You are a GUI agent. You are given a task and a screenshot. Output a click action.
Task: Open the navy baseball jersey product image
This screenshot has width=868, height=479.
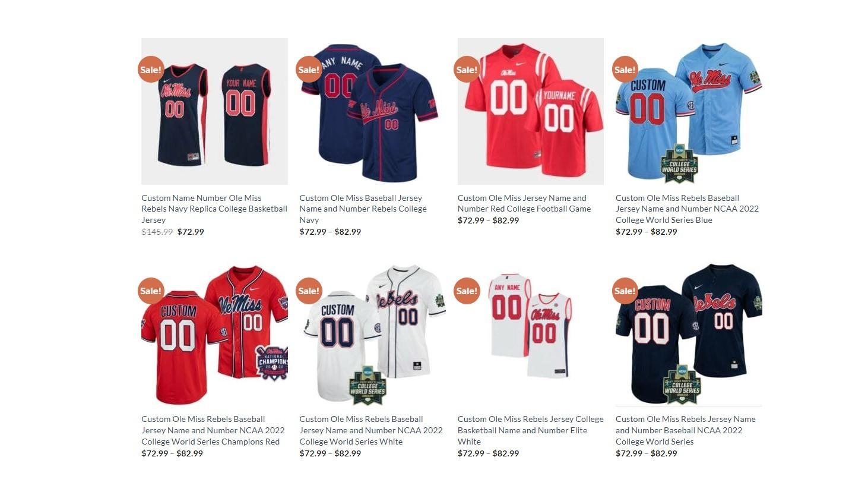click(372, 111)
